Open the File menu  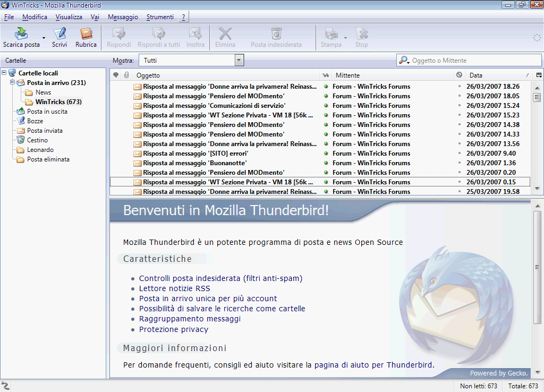pos(9,16)
